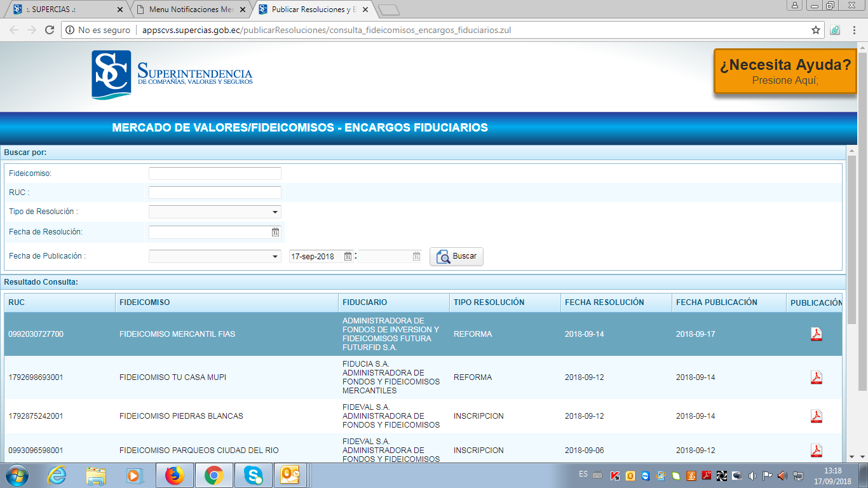Open calendar for Fecha de Resolución

[x=275, y=233]
